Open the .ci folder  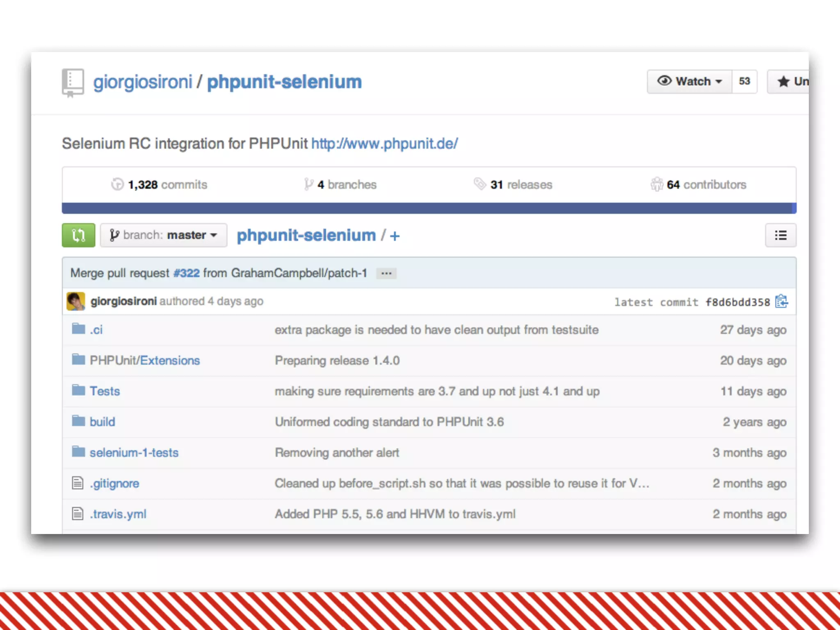[96, 329]
